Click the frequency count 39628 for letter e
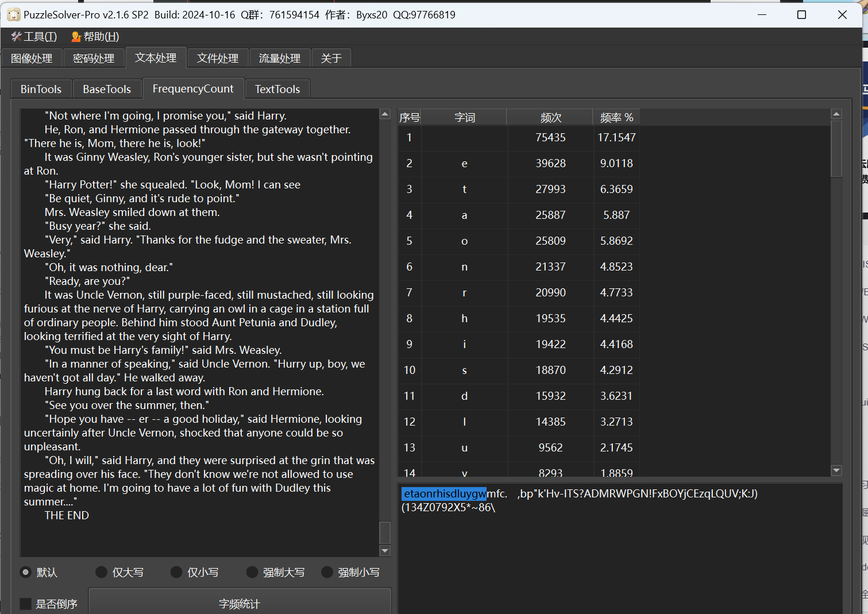Viewport: 868px width, 614px height. 550,163
